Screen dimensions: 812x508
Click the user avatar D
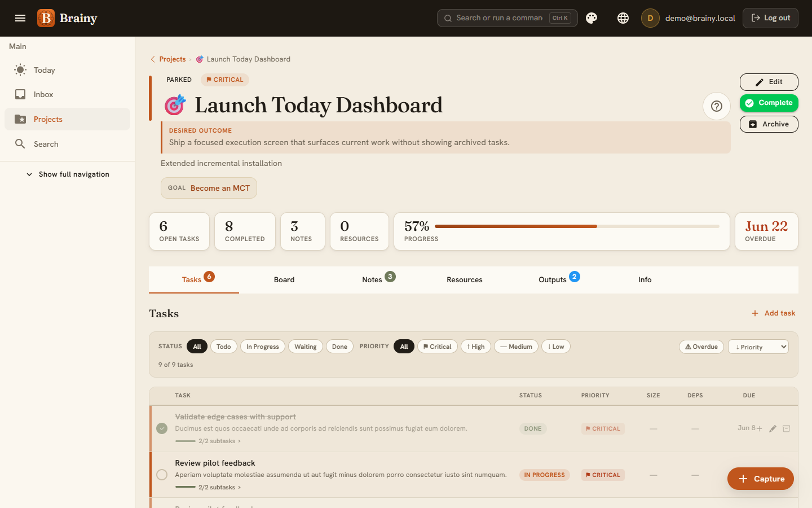(650, 18)
